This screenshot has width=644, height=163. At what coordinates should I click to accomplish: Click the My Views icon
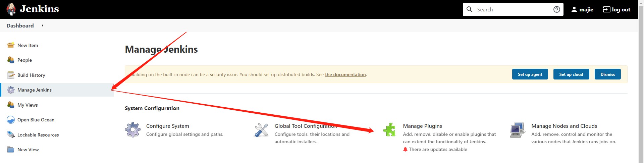pyautogui.click(x=11, y=105)
